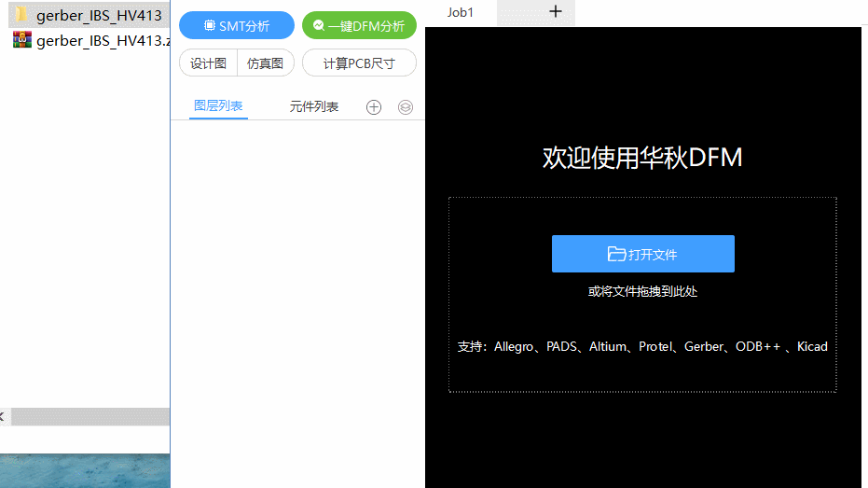Switch to 仿真图 view

tap(265, 63)
